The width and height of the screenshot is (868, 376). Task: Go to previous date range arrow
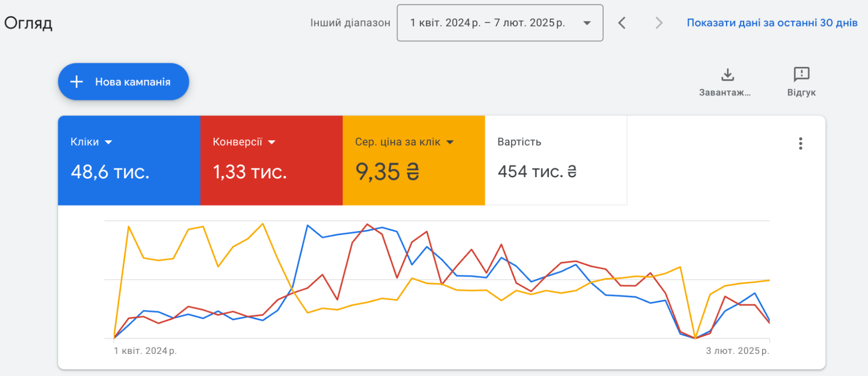622,23
